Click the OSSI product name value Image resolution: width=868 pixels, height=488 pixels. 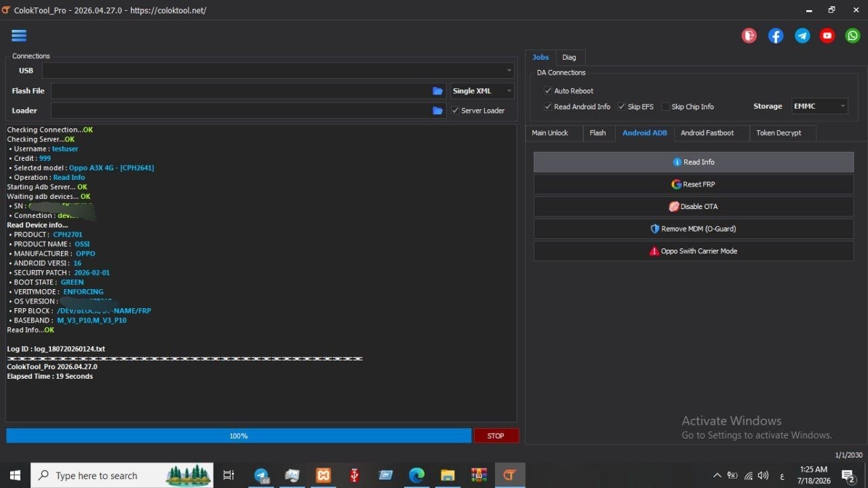pyautogui.click(x=82, y=244)
